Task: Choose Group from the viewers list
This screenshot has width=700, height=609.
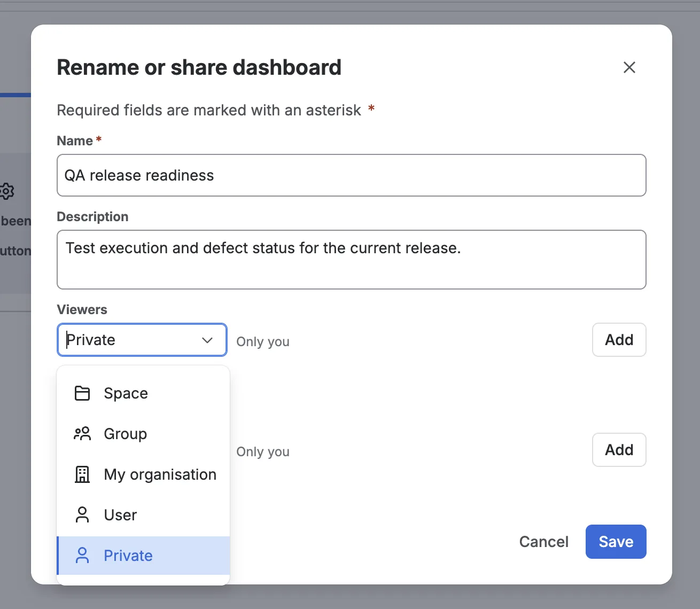Action: 143,434
